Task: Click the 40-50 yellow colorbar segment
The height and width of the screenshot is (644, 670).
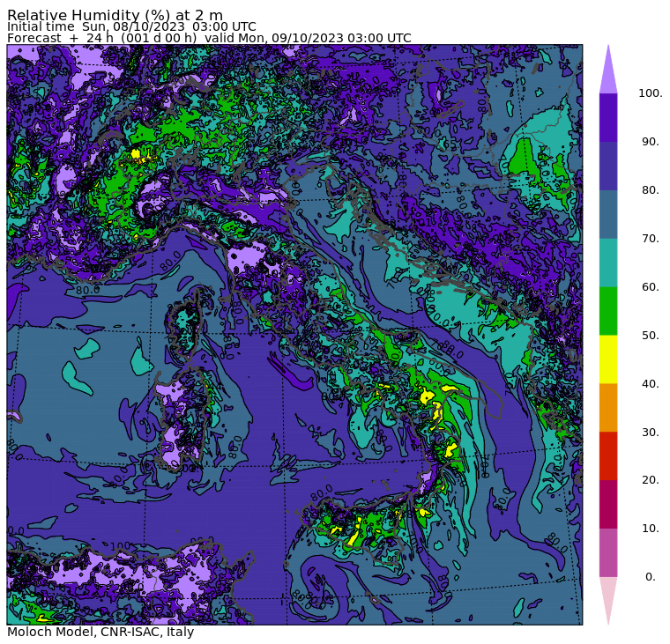Action: 608,359
